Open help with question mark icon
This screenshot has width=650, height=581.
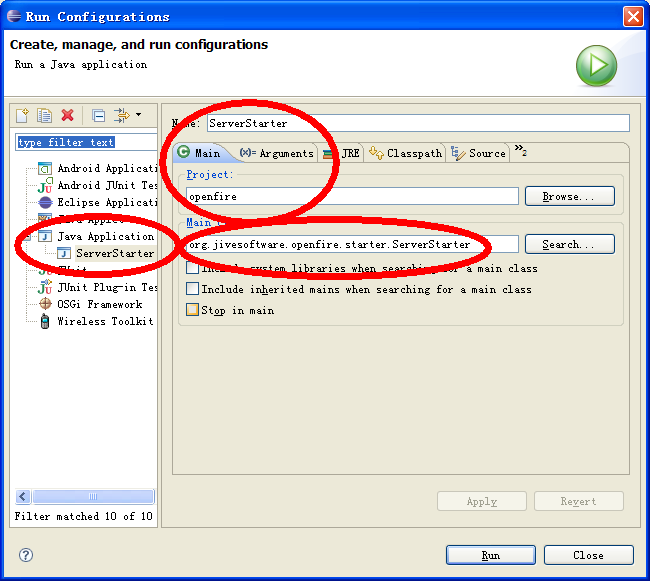tap(26, 555)
